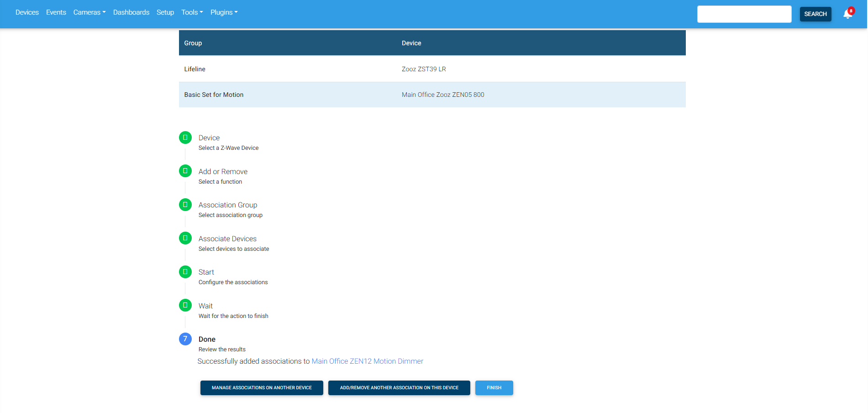Viewport: 868px width, 413px height.
Task: Go to Dashboards
Action: pos(131,12)
